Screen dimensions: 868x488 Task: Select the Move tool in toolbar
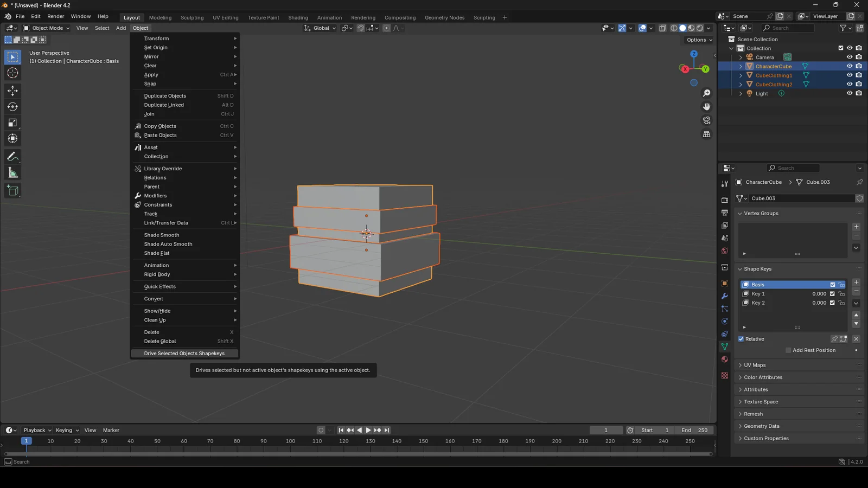12,91
